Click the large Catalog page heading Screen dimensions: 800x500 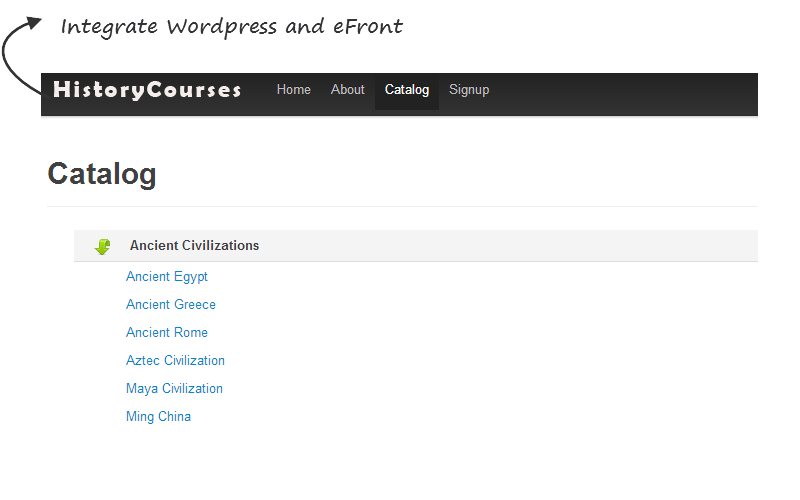click(x=102, y=174)
